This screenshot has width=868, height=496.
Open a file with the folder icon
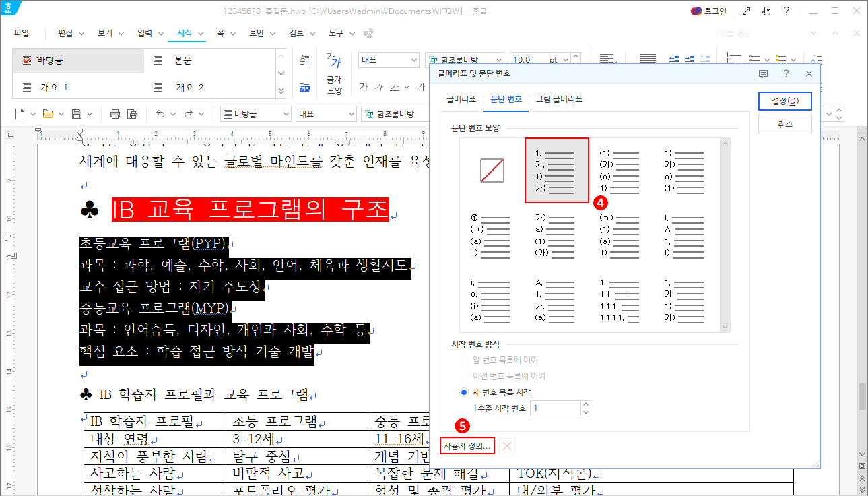coord(48,113)
